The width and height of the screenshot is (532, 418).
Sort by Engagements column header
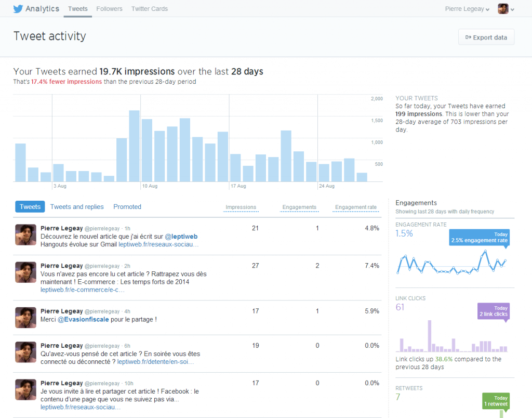299,207
